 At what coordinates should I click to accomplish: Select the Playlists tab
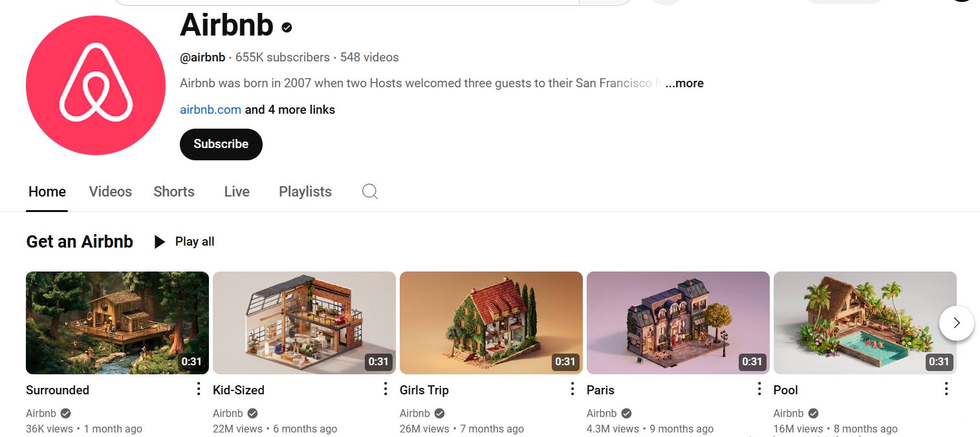pos(305,191)
